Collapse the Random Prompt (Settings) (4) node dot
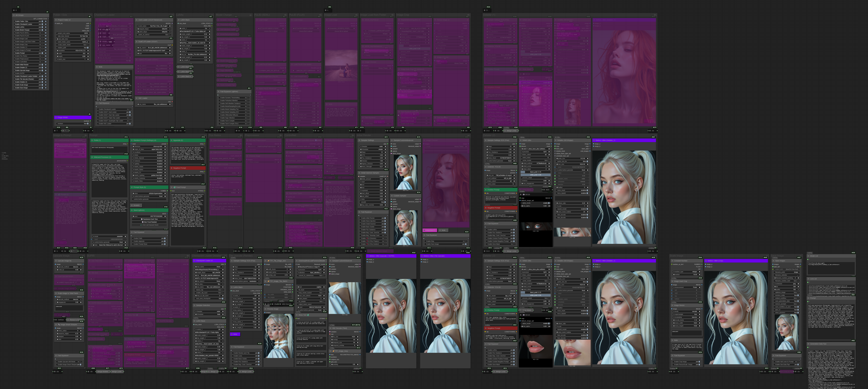 click(x=132, y=140)
